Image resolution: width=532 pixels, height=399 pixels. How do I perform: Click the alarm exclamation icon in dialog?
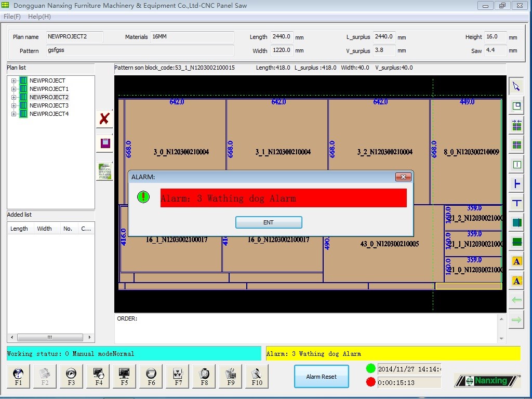click(143, 197)
